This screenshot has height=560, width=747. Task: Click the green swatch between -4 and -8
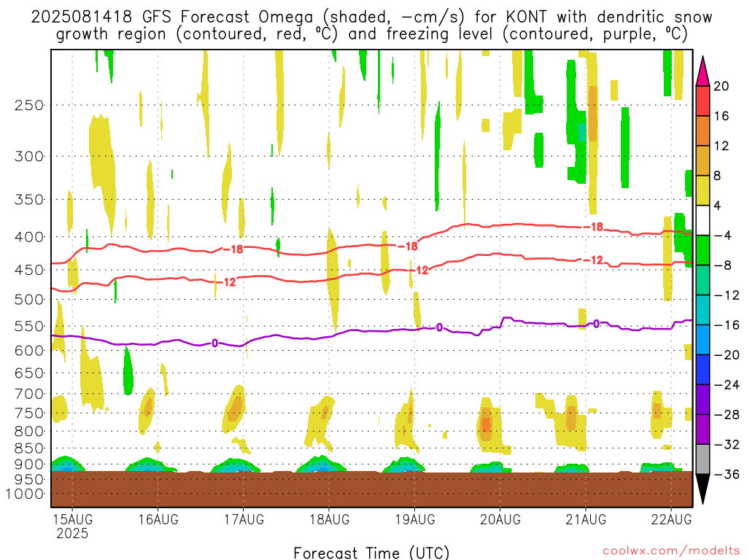pyautogui.click(x=703, y=251)
